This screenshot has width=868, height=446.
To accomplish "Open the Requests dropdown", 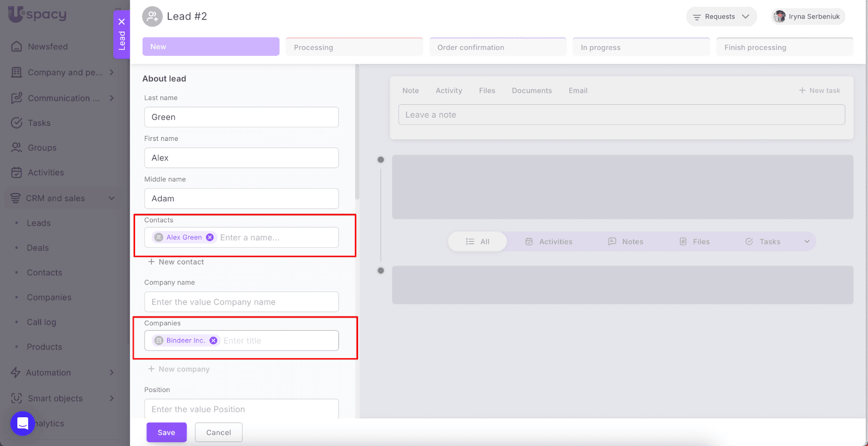I will click(x=721, y=17).
